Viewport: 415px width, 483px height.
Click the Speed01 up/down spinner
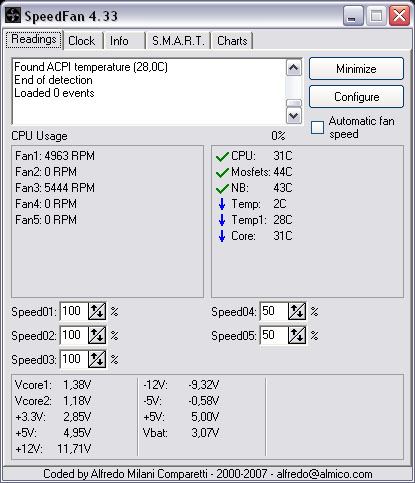(97, 311)
